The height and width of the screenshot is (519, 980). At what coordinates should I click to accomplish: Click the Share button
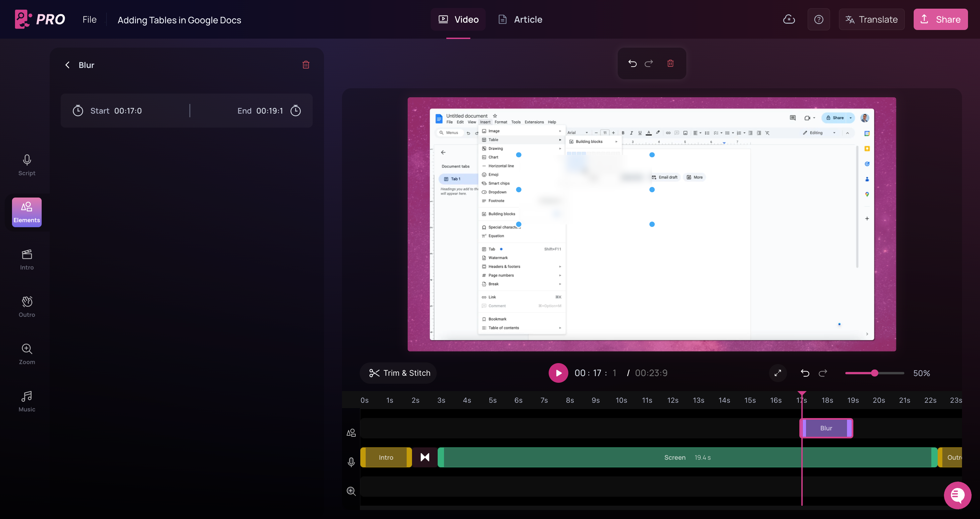click(x=940, y=19)
